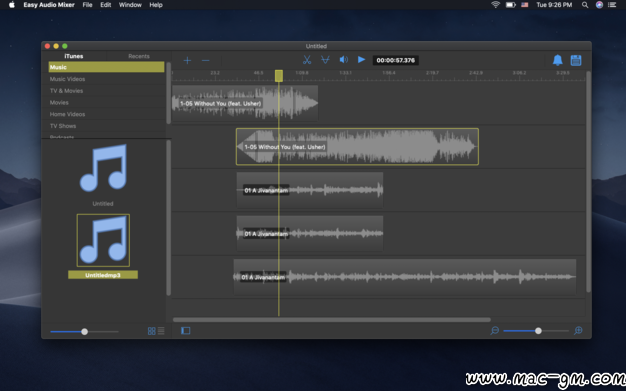Click the Untitledmp3 file name label
Screen dimensions: 626x391
103,275
